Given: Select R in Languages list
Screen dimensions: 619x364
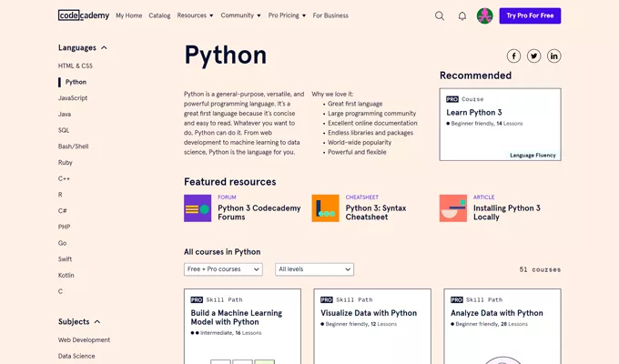Looking at the screenshot, I should click(x=60, y=195).
